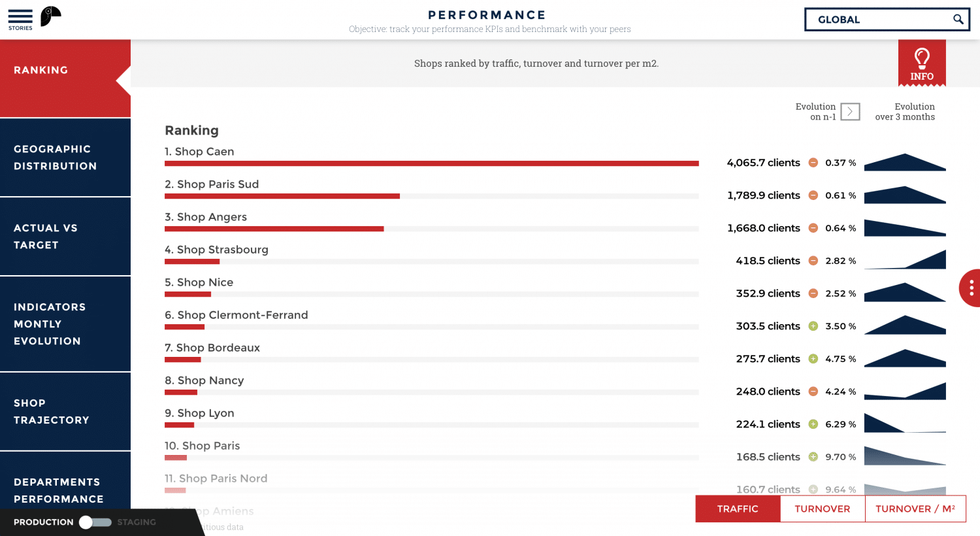Open the Shop Trajectory section
The height and width of the screenshot is (536, 980).
click(65, 412)
